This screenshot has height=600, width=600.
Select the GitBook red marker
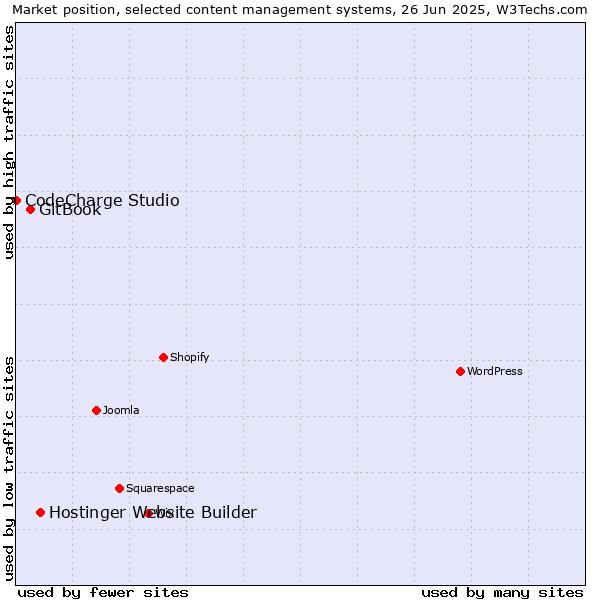[31, 209]
